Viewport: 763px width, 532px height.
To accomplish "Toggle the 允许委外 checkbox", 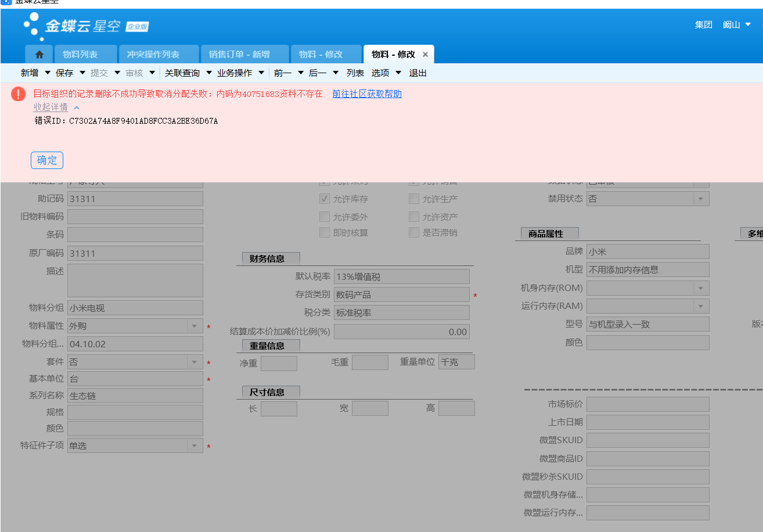I will (x=325, y=217).
